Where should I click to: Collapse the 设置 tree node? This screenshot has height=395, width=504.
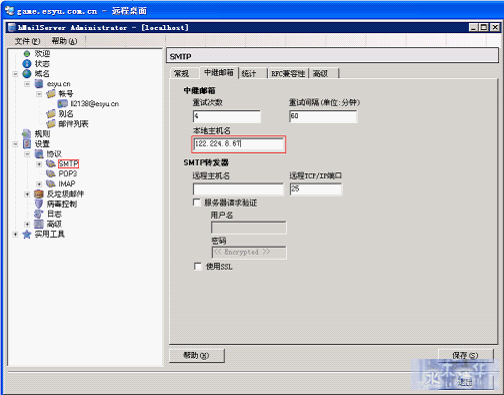pos(15,144)
